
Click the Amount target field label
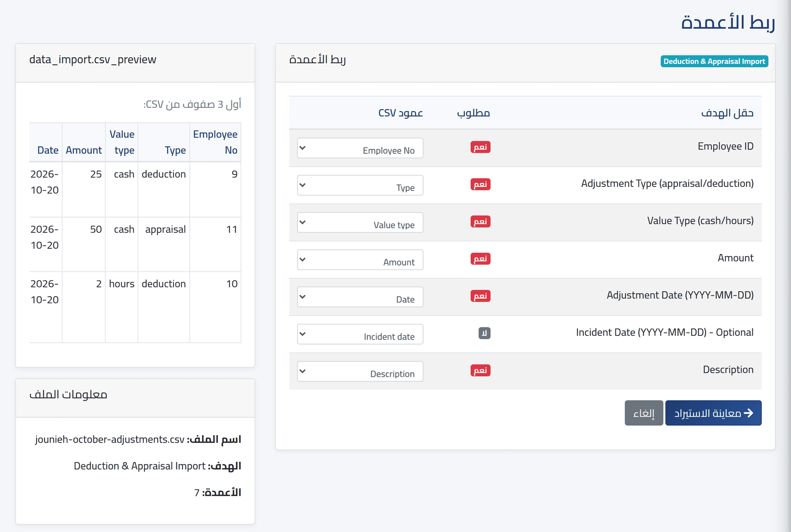pos(736,258)
